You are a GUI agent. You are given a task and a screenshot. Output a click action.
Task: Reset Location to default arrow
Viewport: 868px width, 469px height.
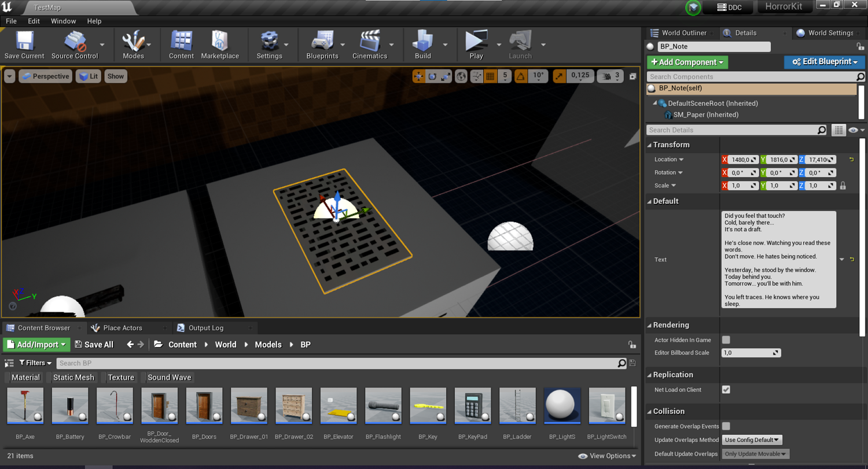[x=852, y=160]
